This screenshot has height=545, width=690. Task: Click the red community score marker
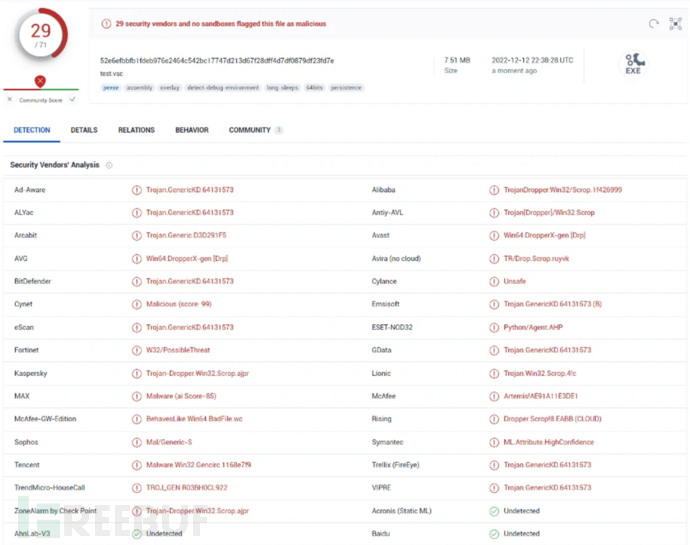[x=40, y=81]
